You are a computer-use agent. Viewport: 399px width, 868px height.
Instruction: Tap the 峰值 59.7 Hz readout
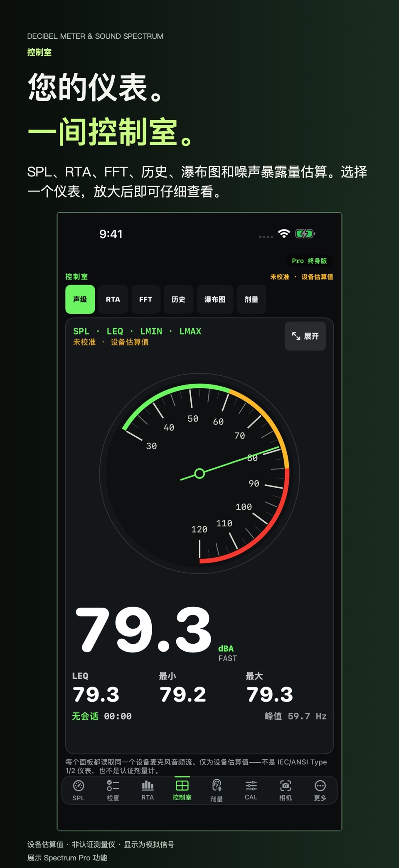click(296, 716)
